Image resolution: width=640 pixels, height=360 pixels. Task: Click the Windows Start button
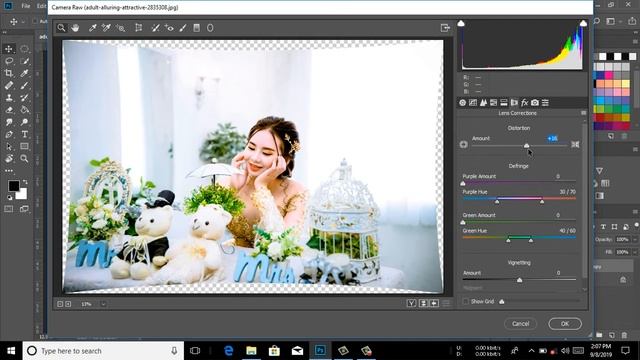(11, 351)
